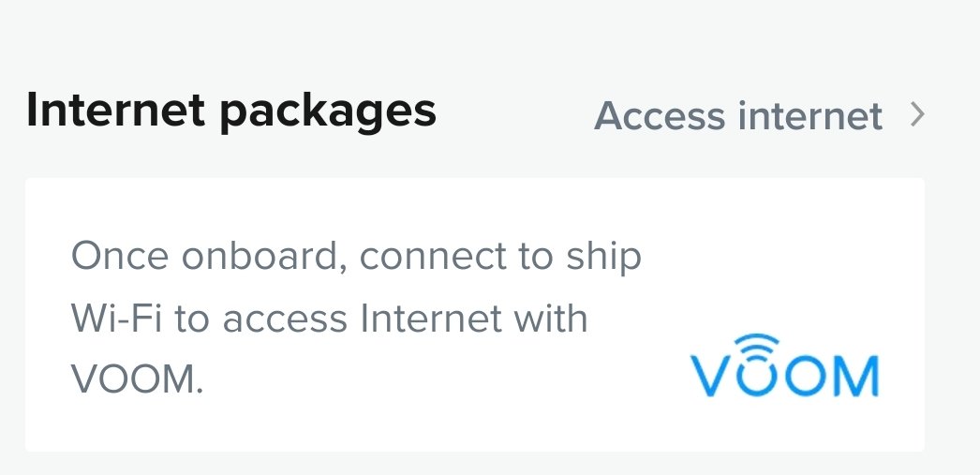Click the word 'Internet' in the section title
The height and width of the screenshot is (475, 980).
click(115, 110)
